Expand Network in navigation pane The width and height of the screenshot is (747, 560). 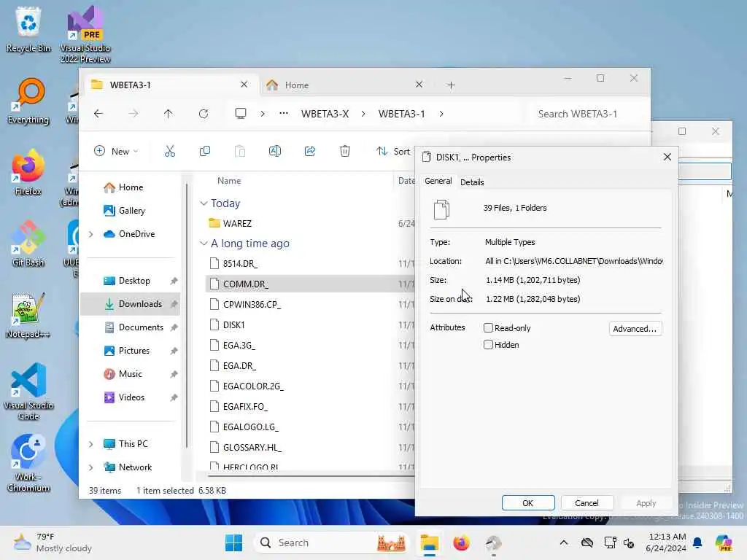coord(91,467)
